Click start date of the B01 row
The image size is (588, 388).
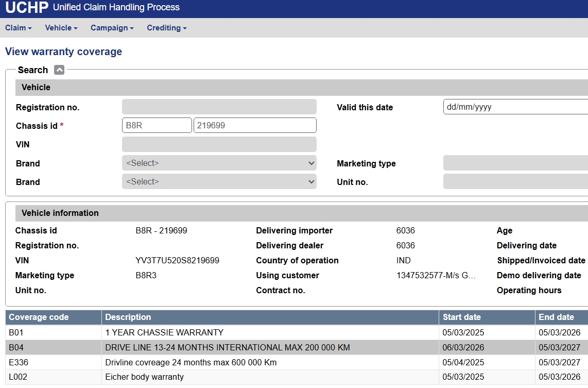tap(463, 332)
